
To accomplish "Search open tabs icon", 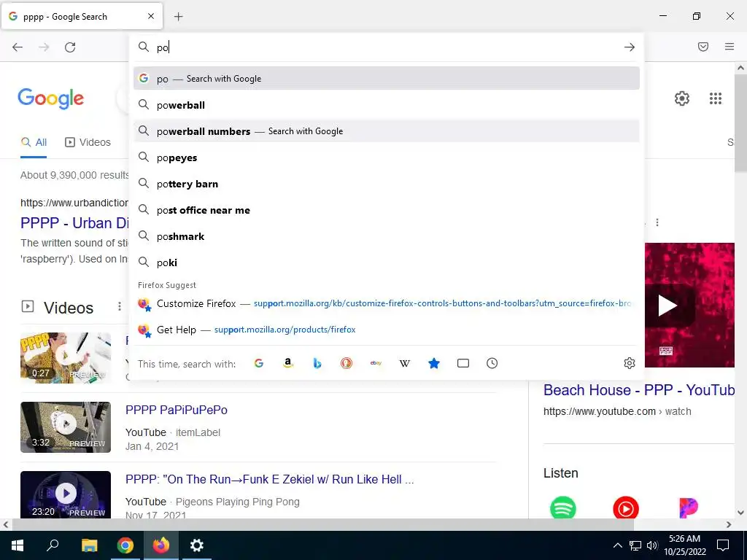I will 463,363.
